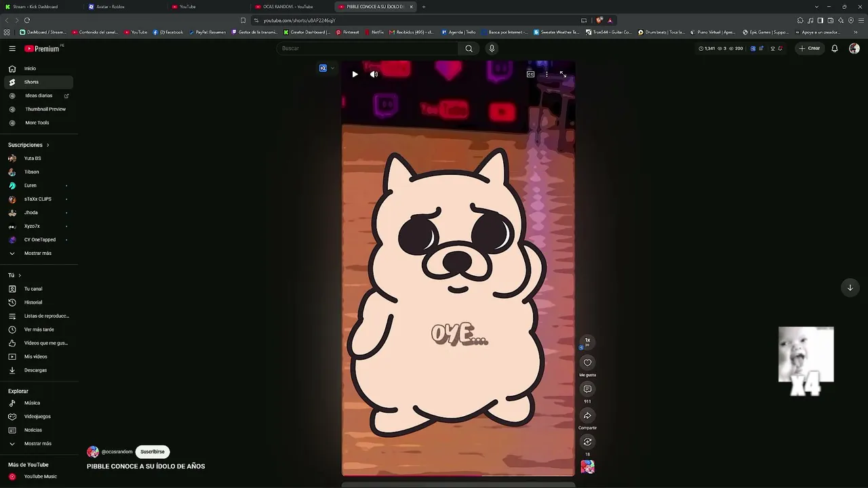Screen dimensions: 868x488
Task: Switch to the OCAS RANDOM - YouTube tab
Action: 292,7
